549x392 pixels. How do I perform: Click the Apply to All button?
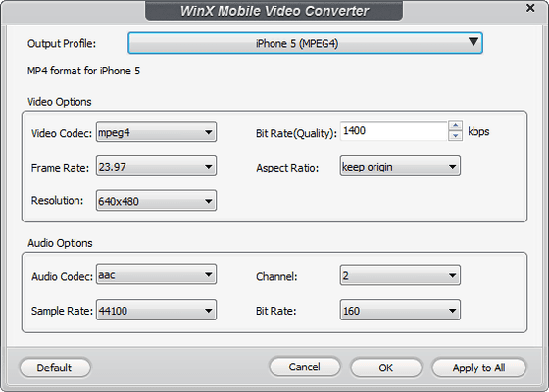point(479,367)
